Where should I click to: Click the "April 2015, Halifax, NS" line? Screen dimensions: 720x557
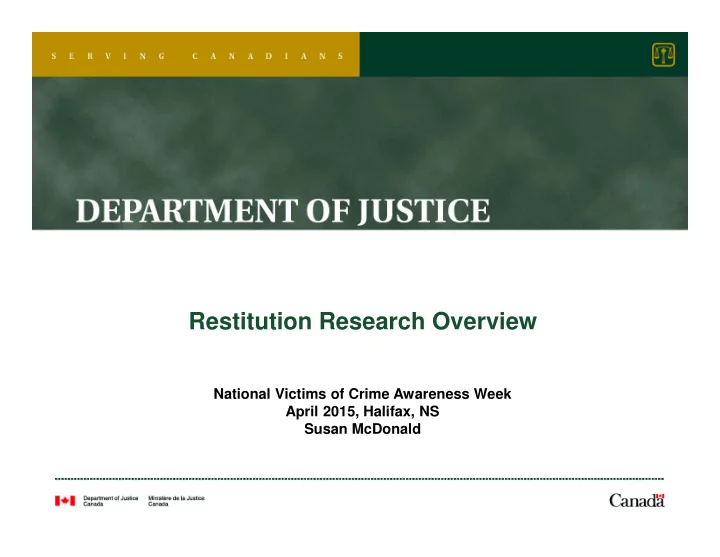pos(362,411)
